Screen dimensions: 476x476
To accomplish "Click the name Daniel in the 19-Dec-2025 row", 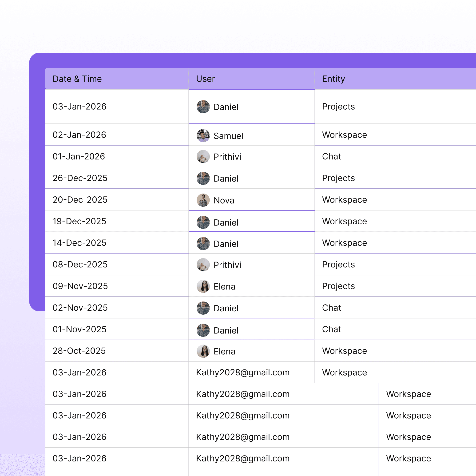I will pos(226,222).
